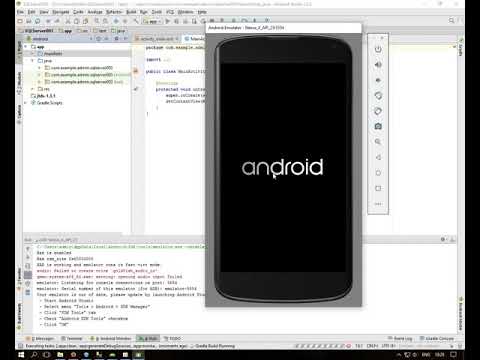Open the Code menu
This screenshot has height=360, width=480.
78,12
